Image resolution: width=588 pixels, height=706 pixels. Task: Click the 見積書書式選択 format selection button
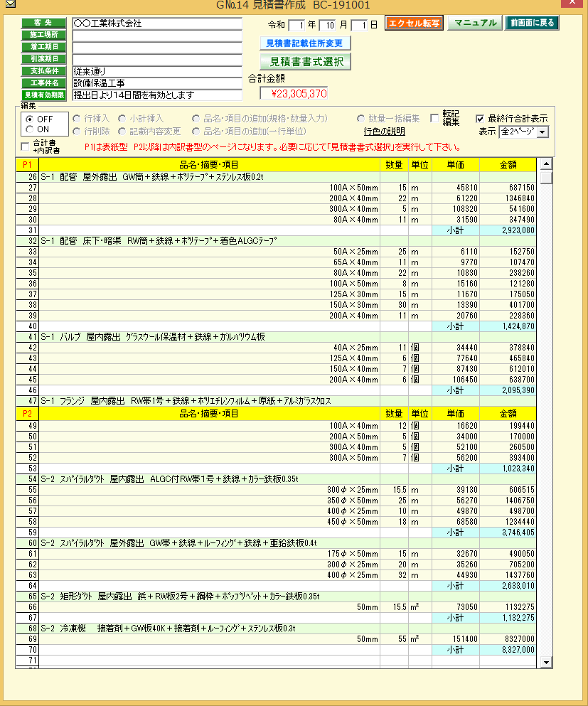[x=304, y=61]
